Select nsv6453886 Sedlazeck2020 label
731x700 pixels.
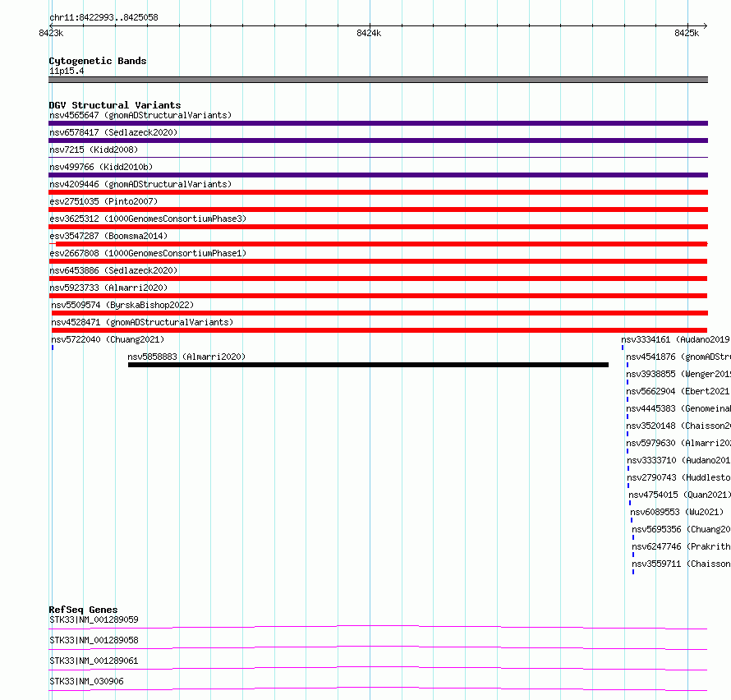tap(113, 270)
